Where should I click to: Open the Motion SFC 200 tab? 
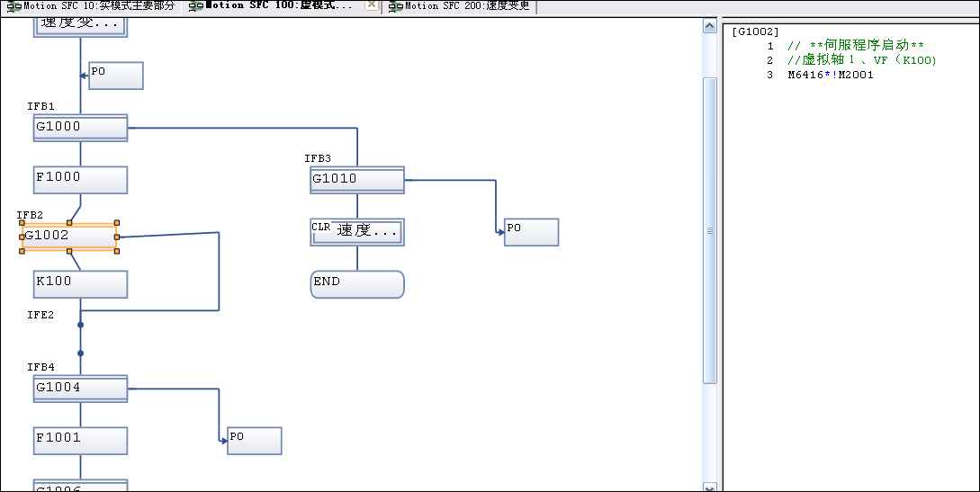[461, 6]
